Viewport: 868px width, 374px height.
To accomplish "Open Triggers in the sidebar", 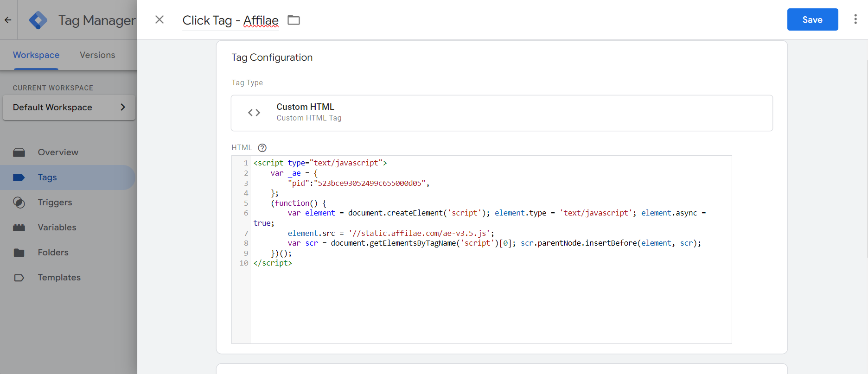I will (55, 203).
